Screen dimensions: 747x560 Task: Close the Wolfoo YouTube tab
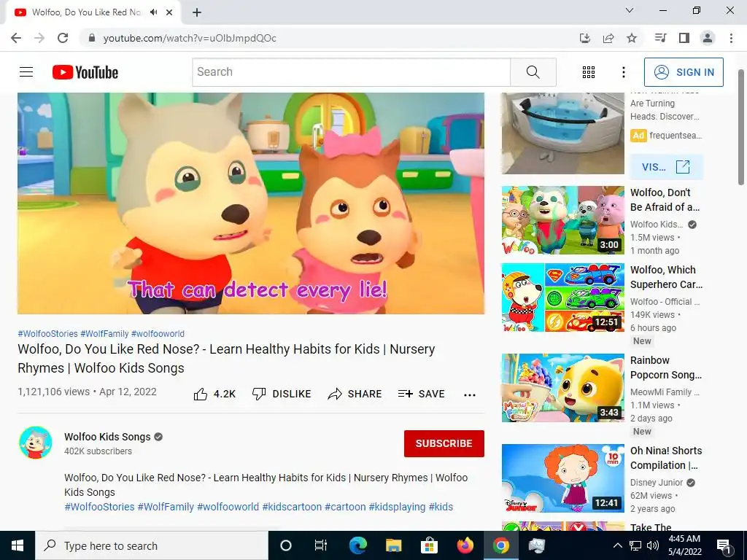pos(169,12)
